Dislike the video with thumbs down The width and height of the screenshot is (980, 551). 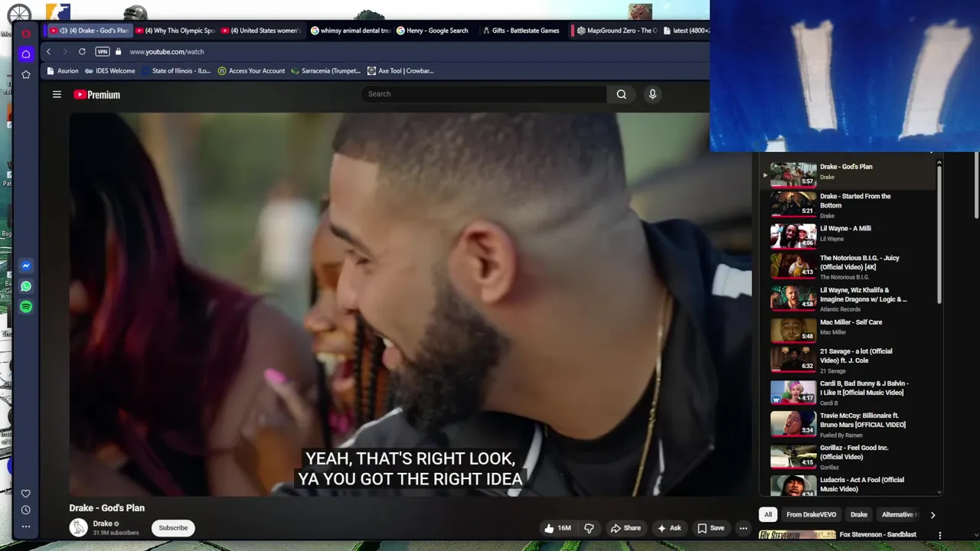[589, 528]
